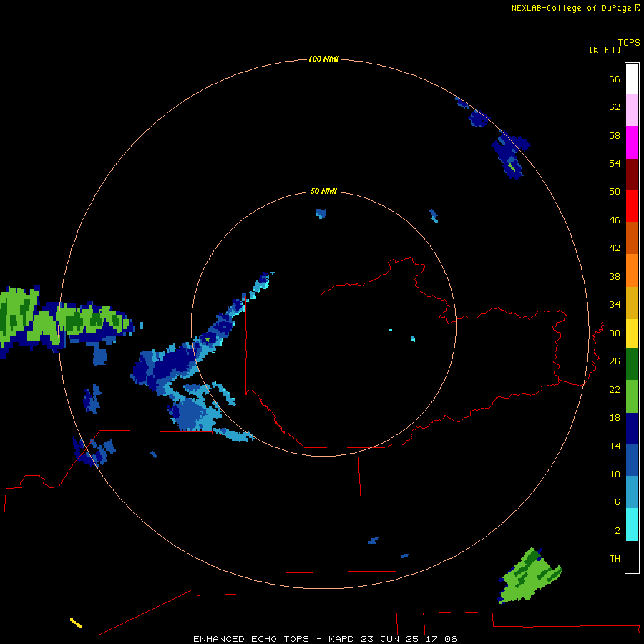Image resolution: width=644 pixels, height=644 pixels.
Task: Click the white swatch in the tops legend
Action: 632,79
